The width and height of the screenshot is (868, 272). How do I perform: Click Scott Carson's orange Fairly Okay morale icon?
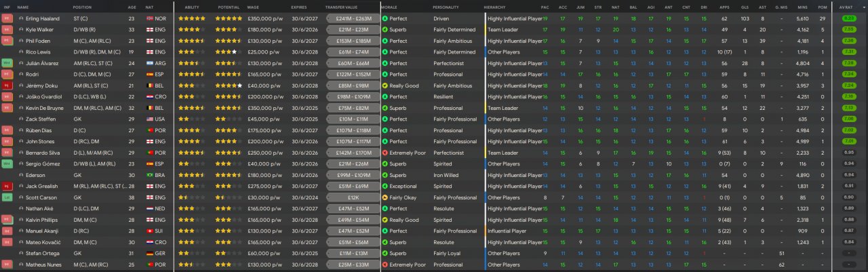[384, 197]
